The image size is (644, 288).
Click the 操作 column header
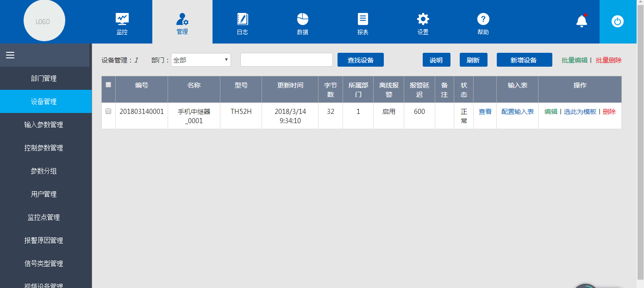pyautogui.click(x=580, y=89)
